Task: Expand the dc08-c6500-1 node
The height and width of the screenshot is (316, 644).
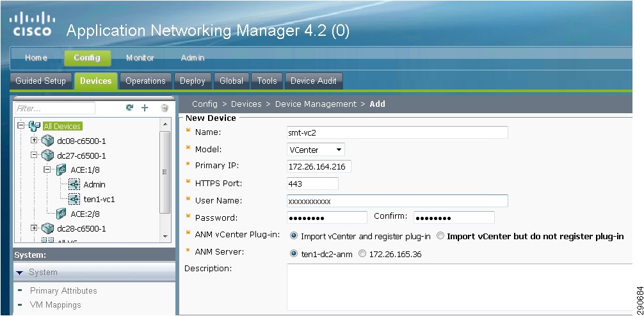Action: (x=35, y=140)
